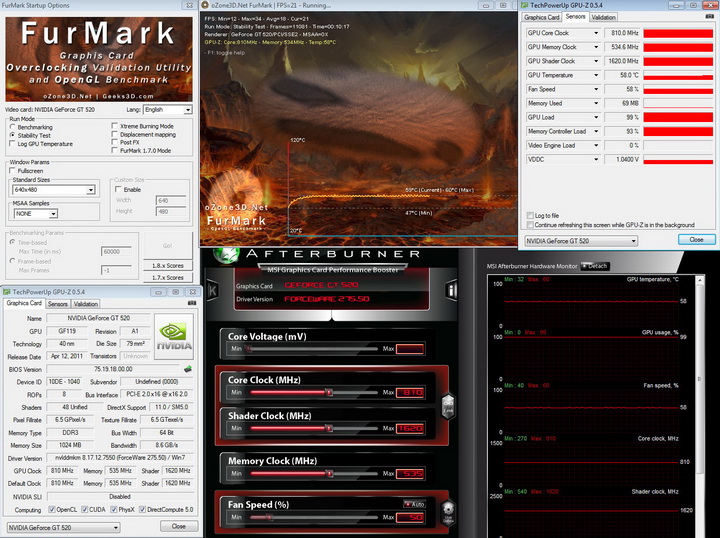Click the Core Voltage slider handle
Screen dimensions: 720x538
point(248,349)
